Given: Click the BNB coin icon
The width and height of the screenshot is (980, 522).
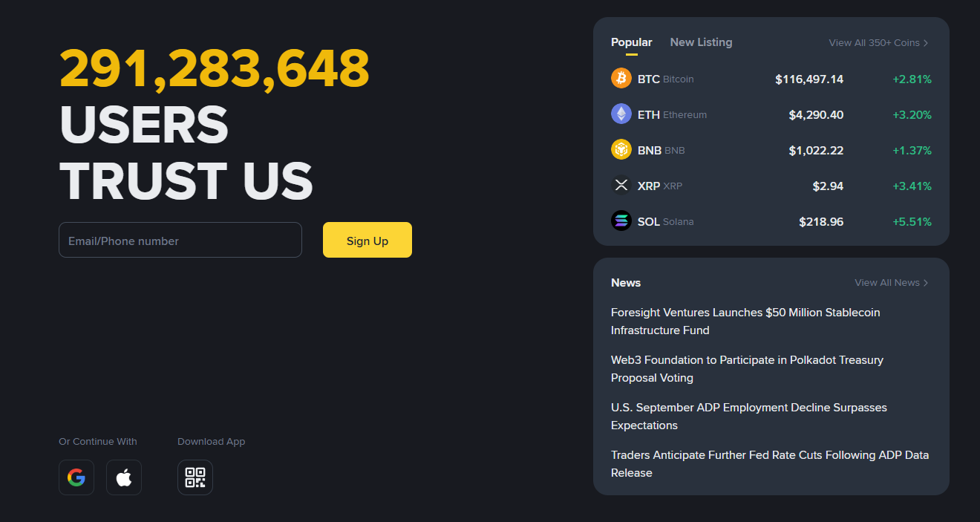Looking at the screenshot, I should point(621,150).
